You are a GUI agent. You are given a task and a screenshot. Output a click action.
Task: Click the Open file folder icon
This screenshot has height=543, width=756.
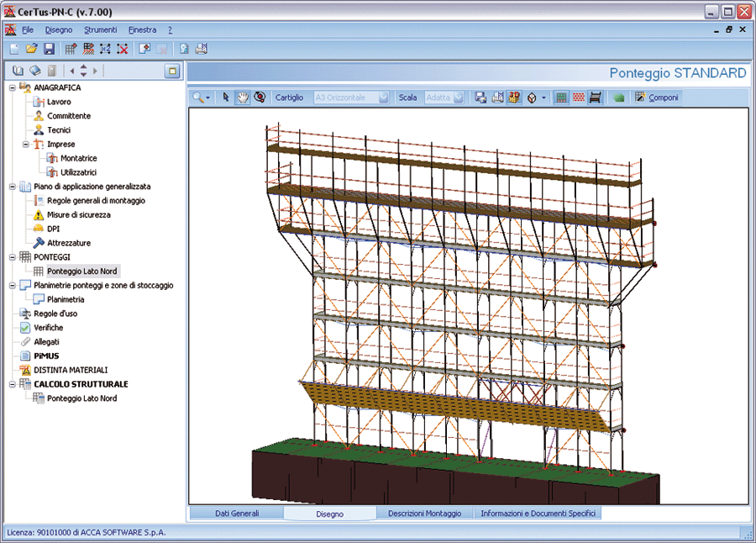click(x=32, y=49)
